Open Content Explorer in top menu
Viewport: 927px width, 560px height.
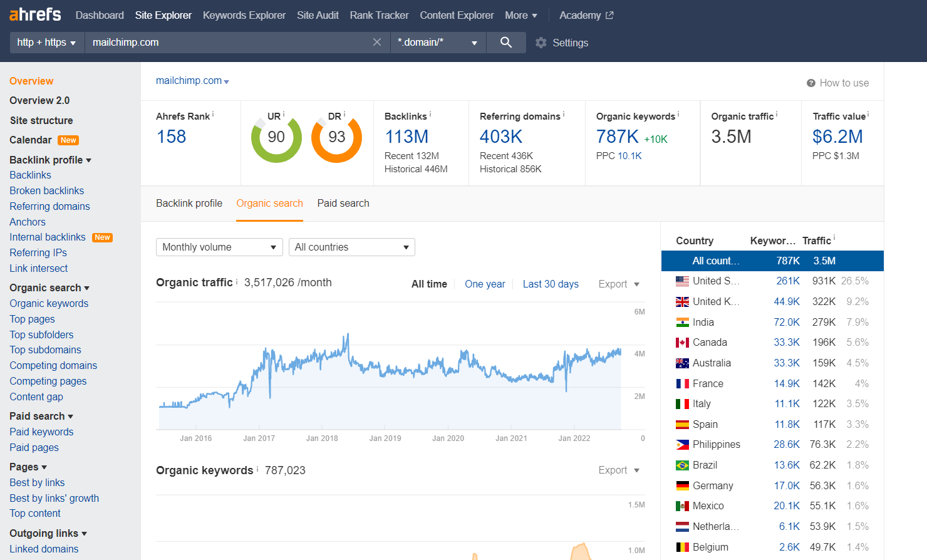click(x=457, y=15)
